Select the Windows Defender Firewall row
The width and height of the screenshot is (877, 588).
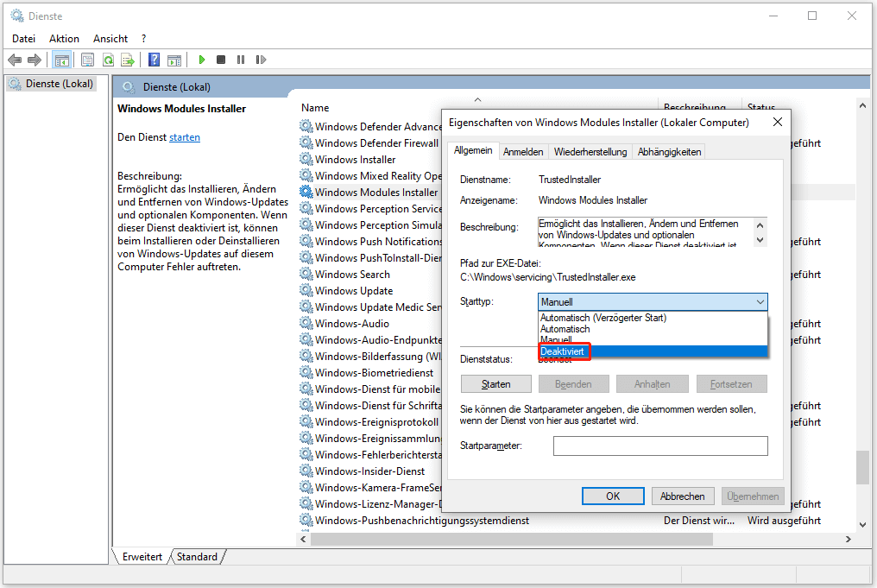(370, 142)
